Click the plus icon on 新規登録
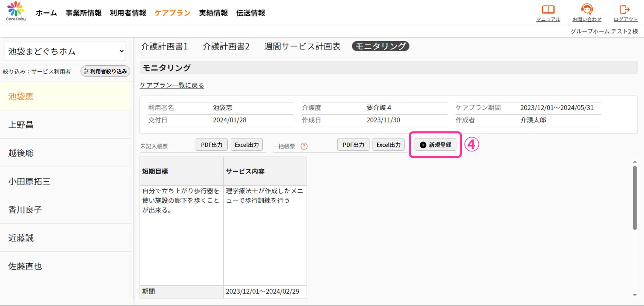644x306 pixels. tap(423, 145)
